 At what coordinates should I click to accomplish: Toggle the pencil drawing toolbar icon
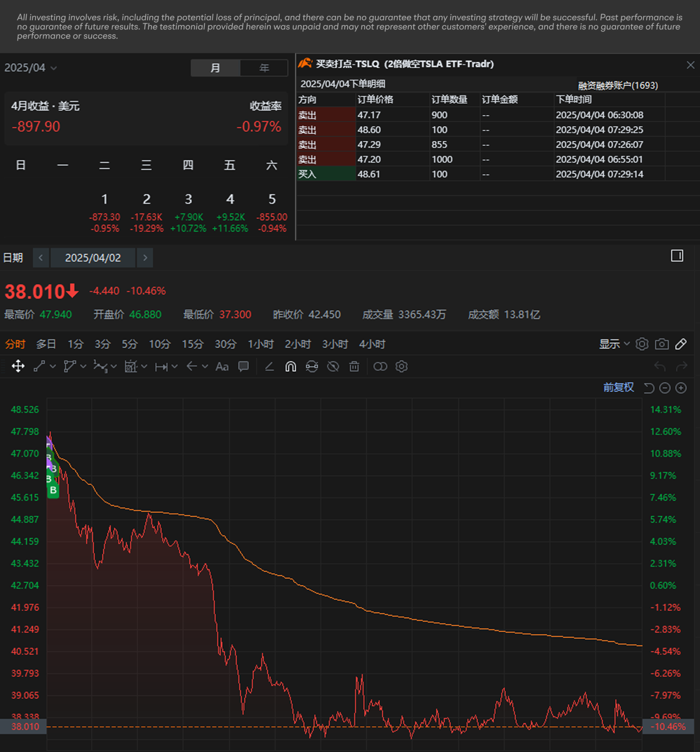click(681, 344)
